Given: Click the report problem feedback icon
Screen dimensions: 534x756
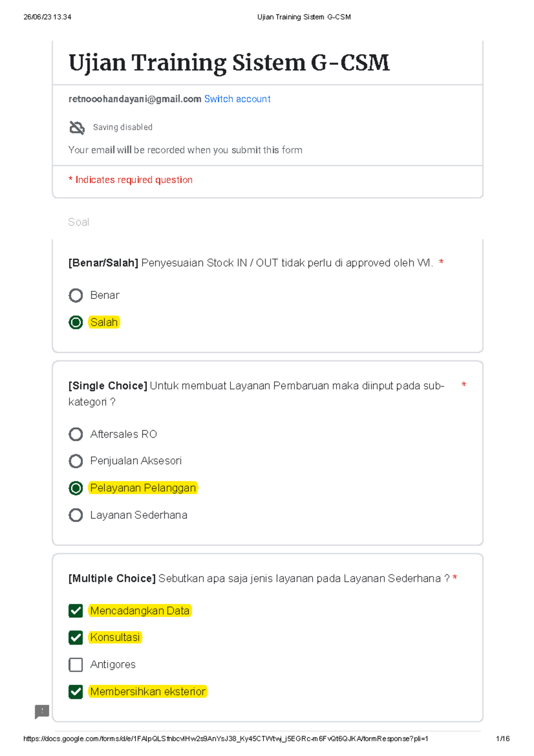Looking at the screenshot, I should 42,711.
